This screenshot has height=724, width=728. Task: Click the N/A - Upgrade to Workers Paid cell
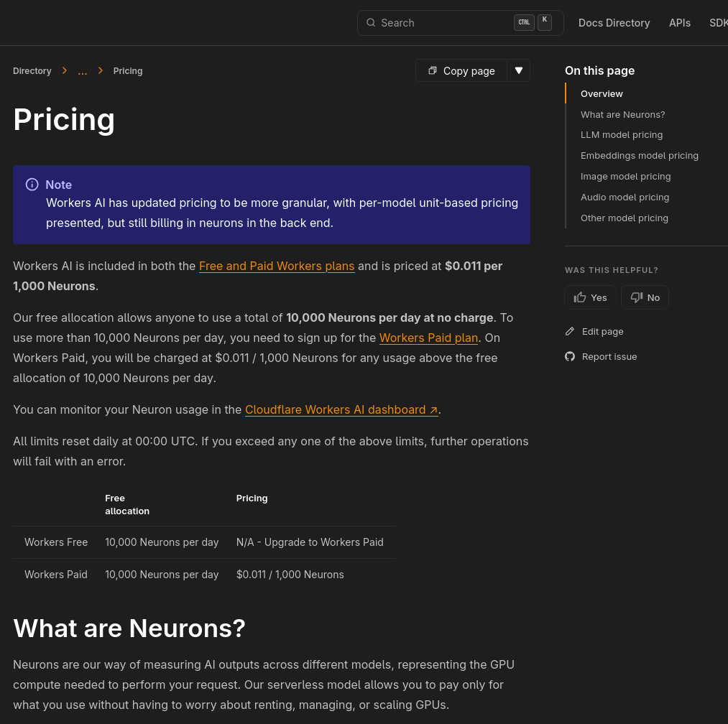pyautogui.click(x=310, y=542)
